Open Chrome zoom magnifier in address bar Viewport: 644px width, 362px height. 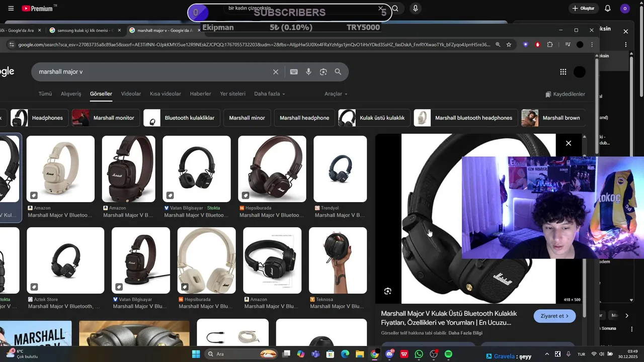(498, 45)
